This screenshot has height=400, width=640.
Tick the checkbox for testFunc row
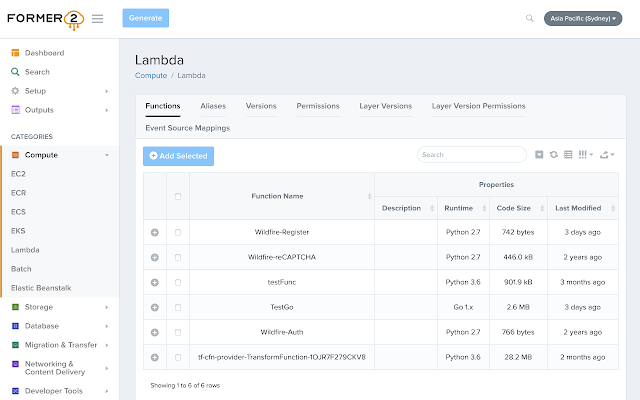tap(178, 282)
